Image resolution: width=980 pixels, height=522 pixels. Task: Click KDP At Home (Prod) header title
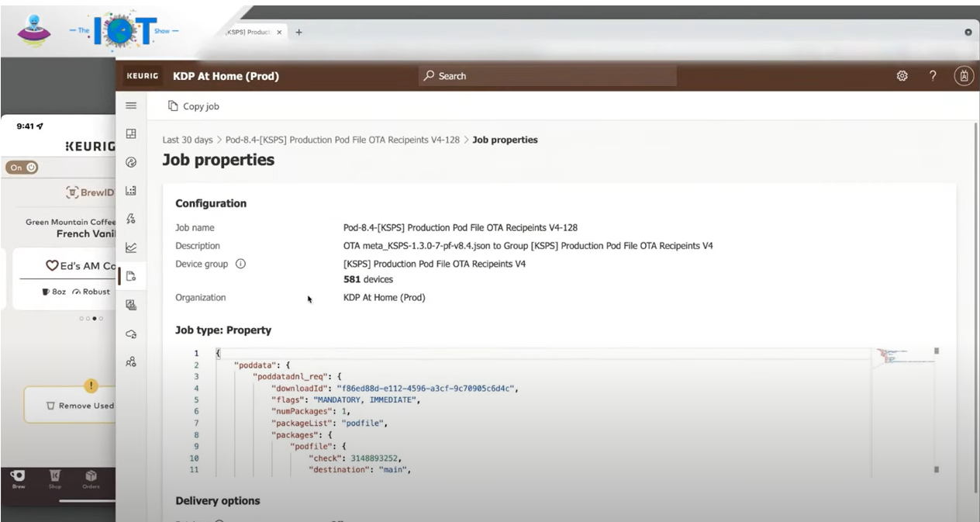[x=226, y=76]
